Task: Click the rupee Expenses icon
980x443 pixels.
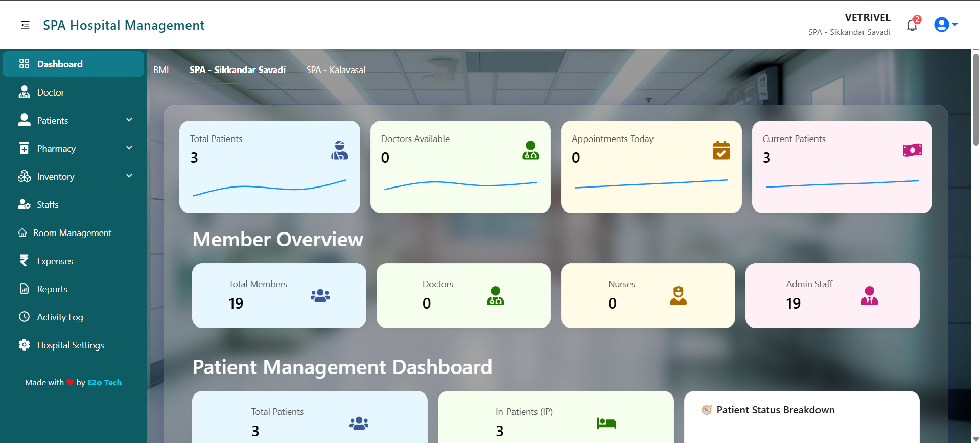Action: tap(24, 261)
